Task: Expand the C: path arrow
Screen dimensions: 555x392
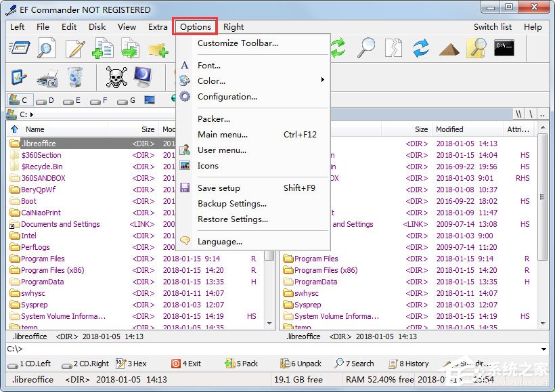Action: click(x=32, y=114)
